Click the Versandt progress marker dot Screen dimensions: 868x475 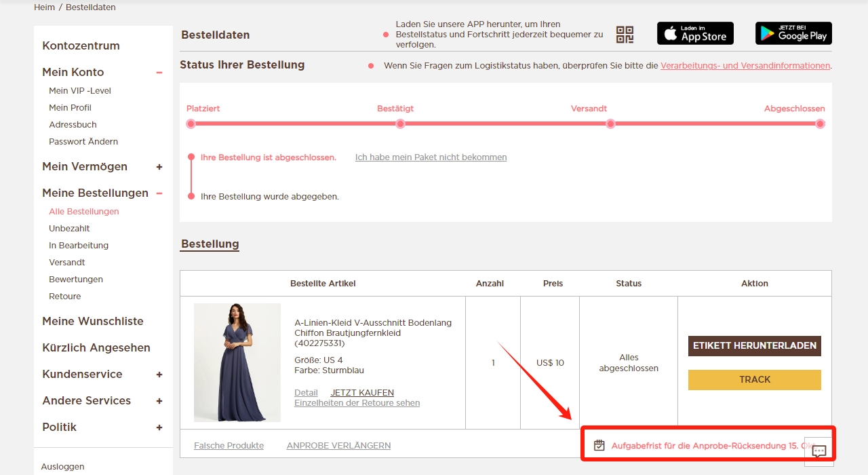[x=610, y=124]
